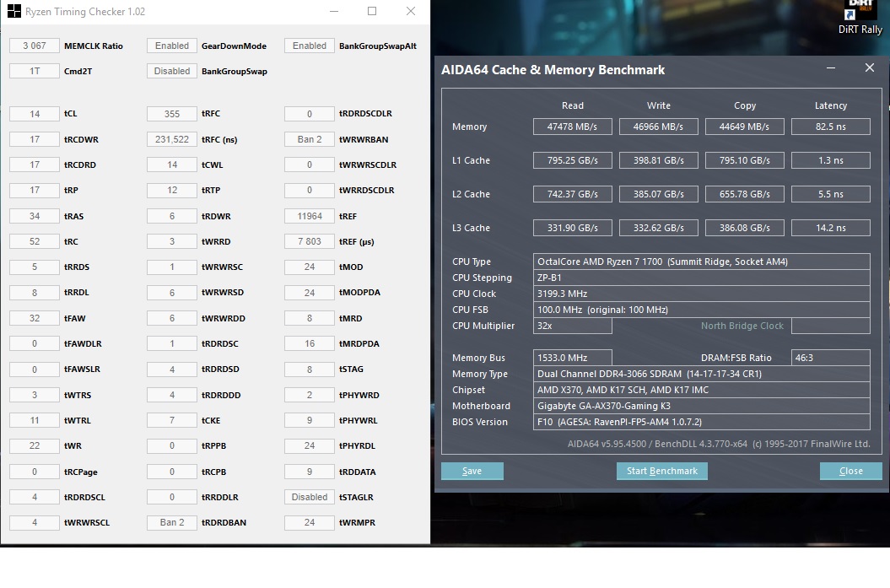Click the tRTP value 12
Screen dimensions: 890x588
tap(172, 190)
